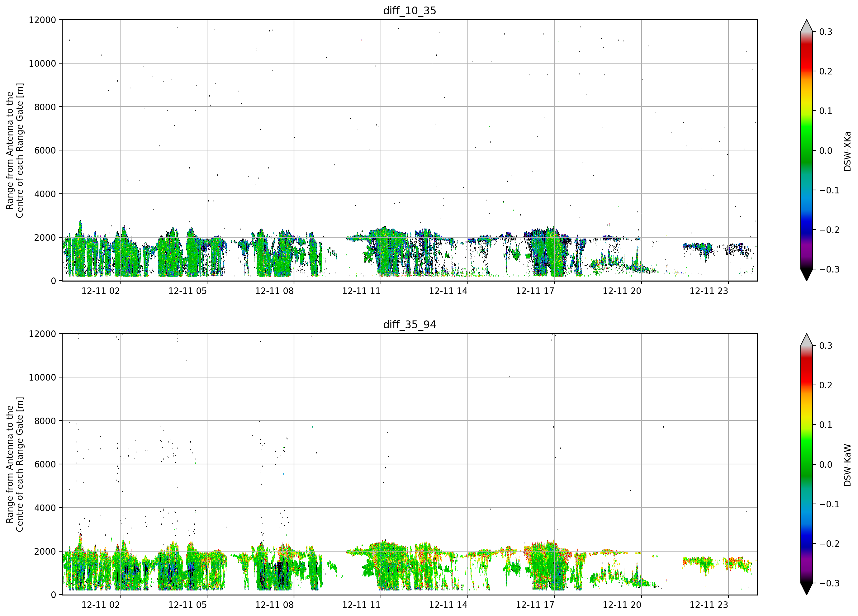The image size is (858, 616).
Task: Click the 0.2 tick on DSW-KaW colorbar
Action: click(x=826, y=386)
